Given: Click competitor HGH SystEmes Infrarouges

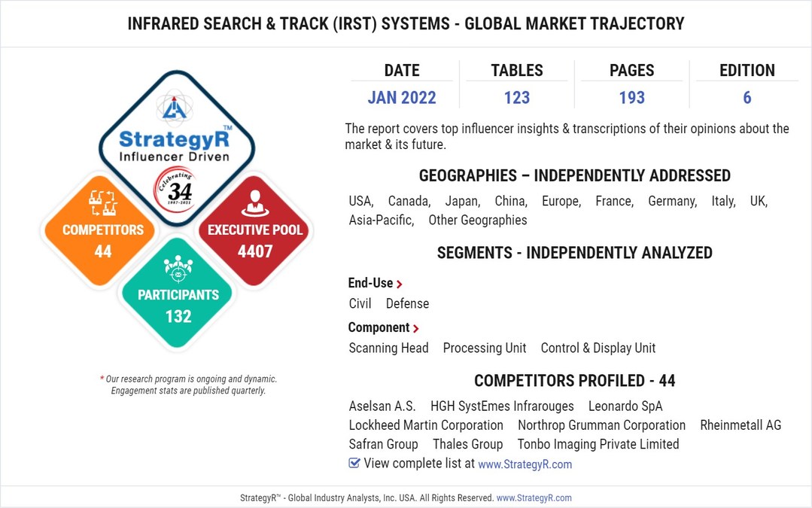Looking at the screenshot, I should click(502, 406).
